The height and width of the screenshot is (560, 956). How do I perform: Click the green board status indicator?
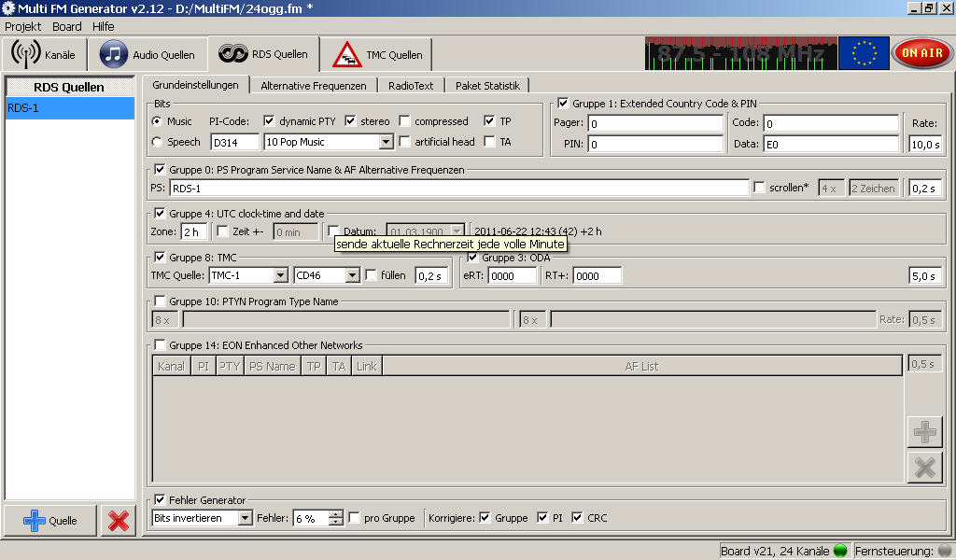point(840,551)
